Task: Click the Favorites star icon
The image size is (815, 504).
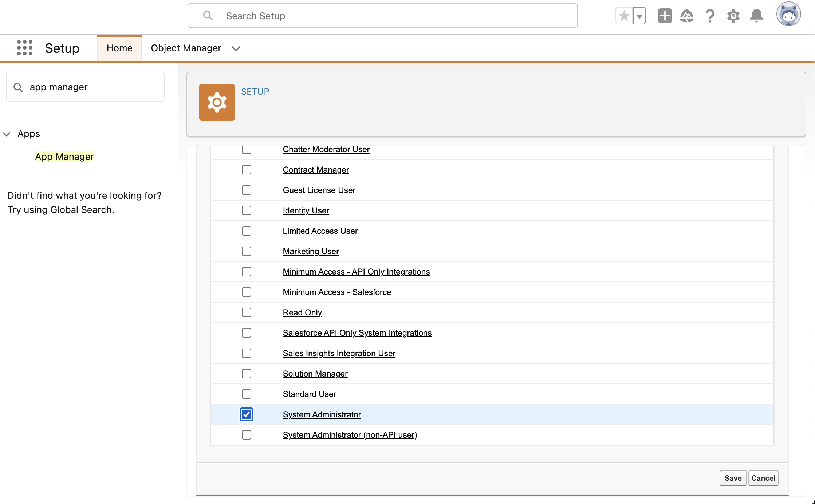Action: pyautogui.click(x=624, y=16)
